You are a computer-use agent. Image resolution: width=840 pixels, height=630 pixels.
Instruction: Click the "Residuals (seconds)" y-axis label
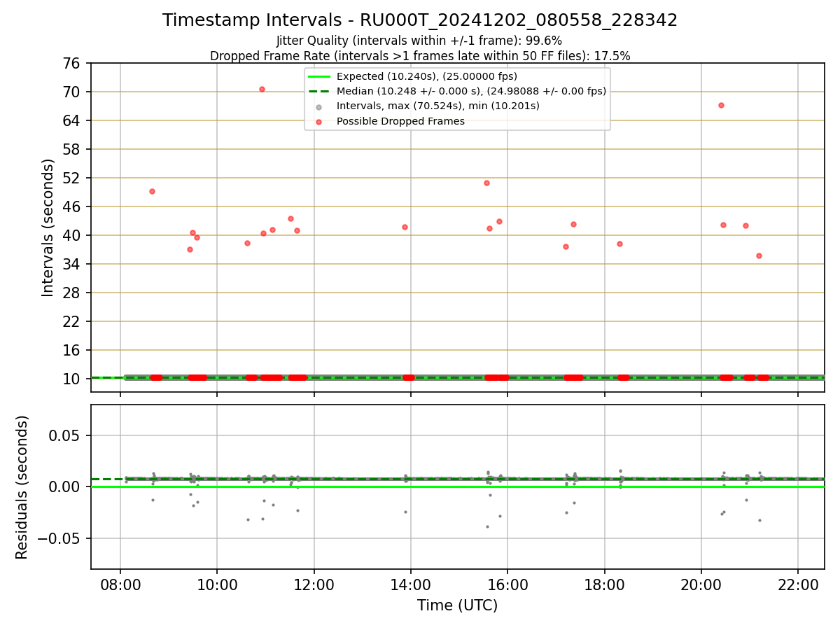tap(22, 487)
